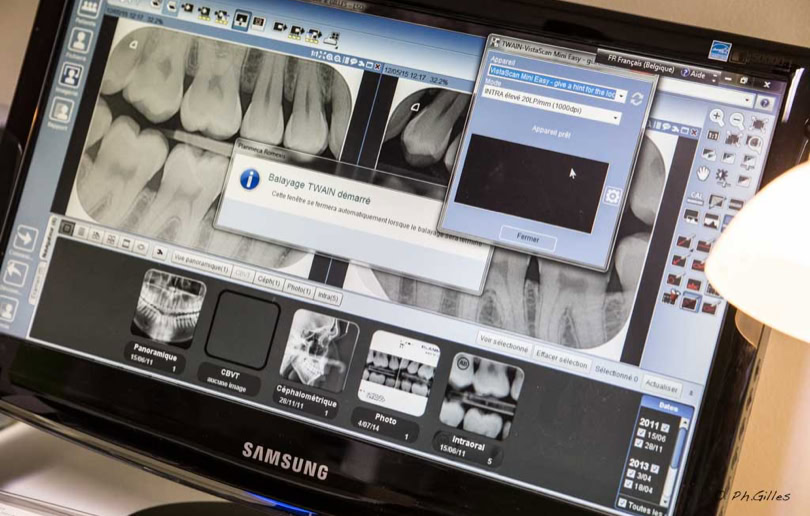Viewport: 810px width, 516px height.
Task: Select the Céphalométrique thumbnail
Action: 319,350
